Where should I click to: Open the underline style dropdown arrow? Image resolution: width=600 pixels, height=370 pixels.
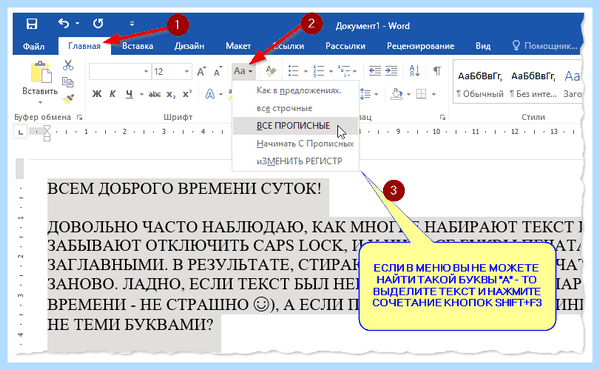[x=141, y=94]
